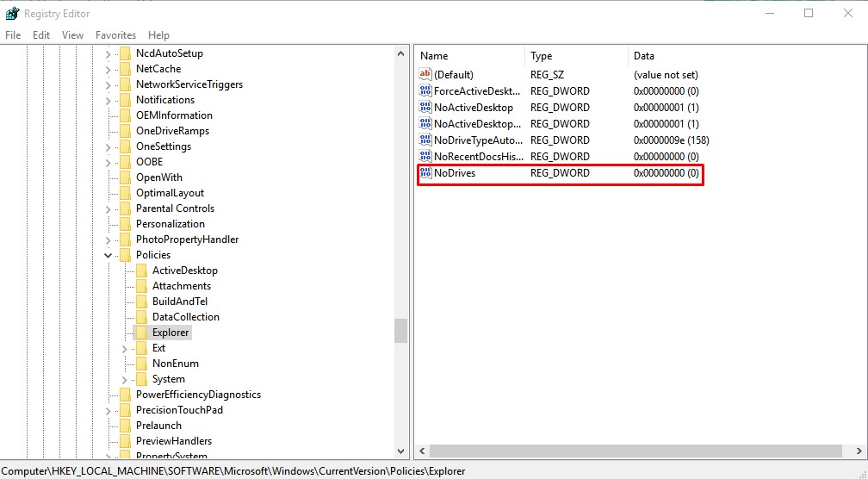The height and width of the screenshot is (479, 868).
Task: Select the OOBE key label
Action: [x=150, y=162]
